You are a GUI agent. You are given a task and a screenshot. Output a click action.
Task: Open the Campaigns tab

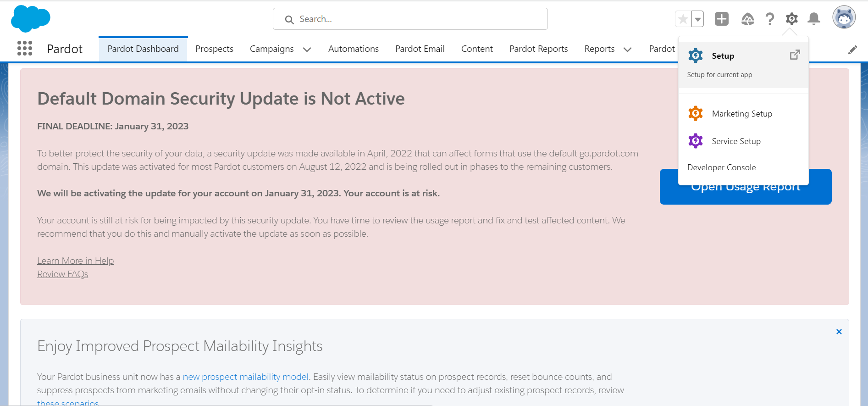(271, 49)
